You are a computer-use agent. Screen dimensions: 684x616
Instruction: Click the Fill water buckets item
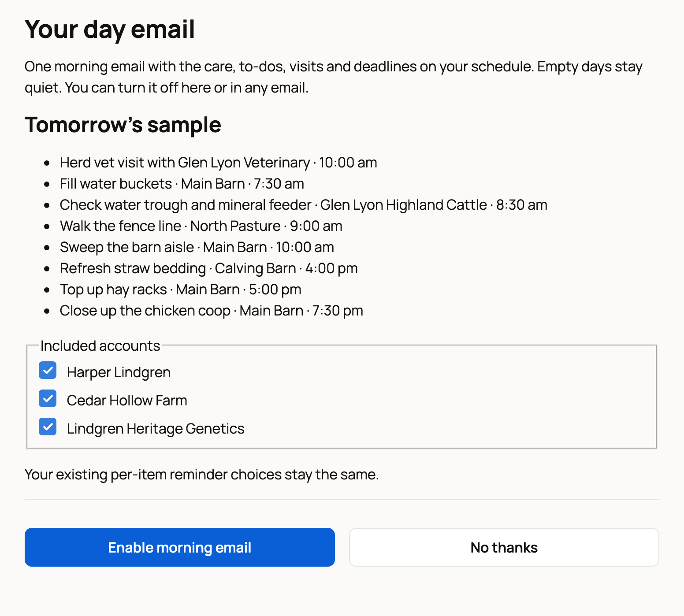point(182,184)
